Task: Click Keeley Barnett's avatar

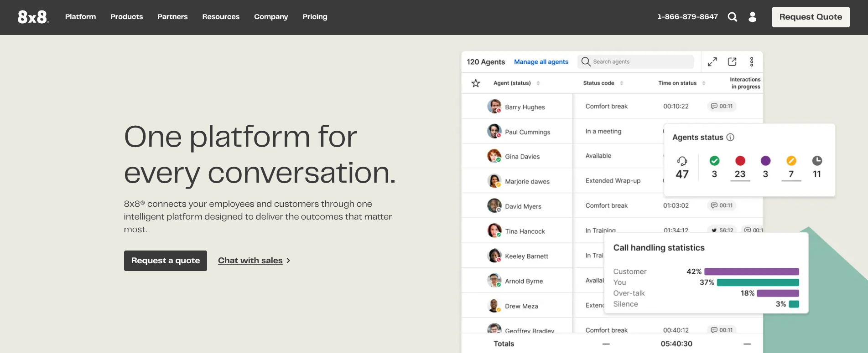Action: [x=494, y=256]
